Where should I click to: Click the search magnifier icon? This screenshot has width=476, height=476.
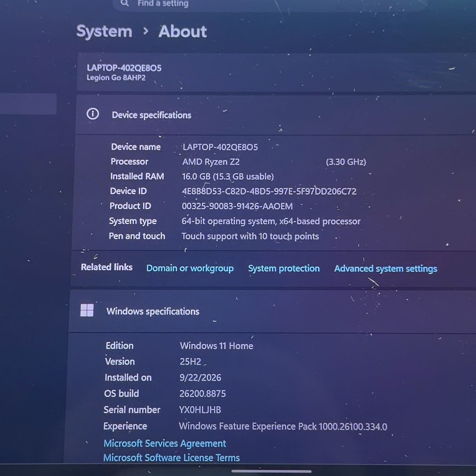coord(125,3)
